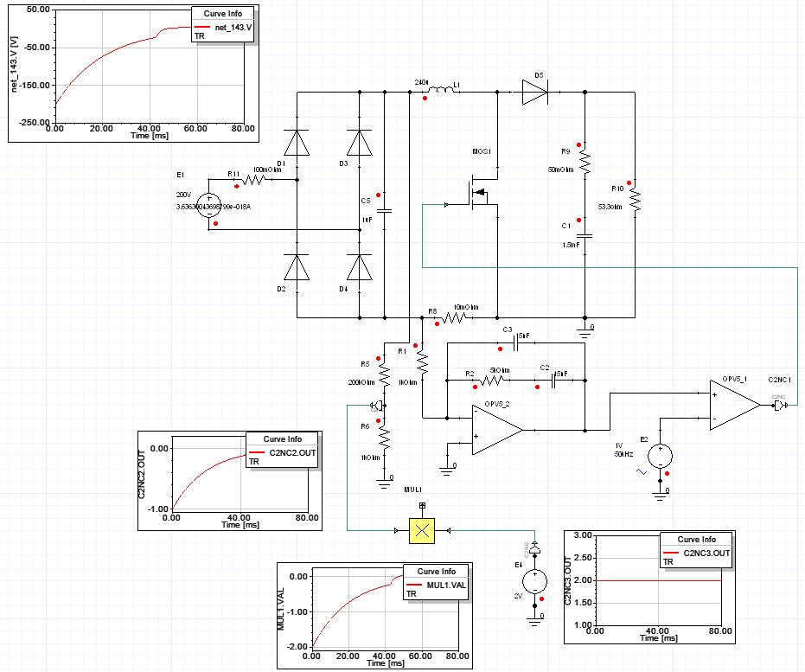This screenshot has width=805, height=672.
Task: Select resistor R11 symbol
Action: click(x=253, y=180)
